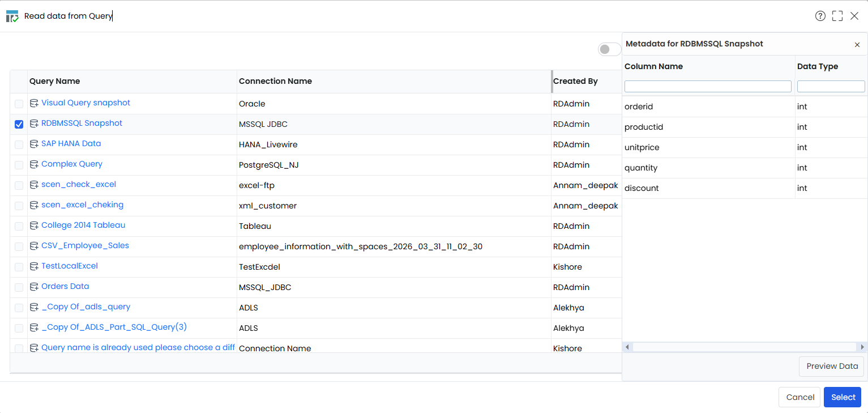
Task: Check the SAP HANA Data checkbox
Action: pyautogui.click(x=19, y=144)
